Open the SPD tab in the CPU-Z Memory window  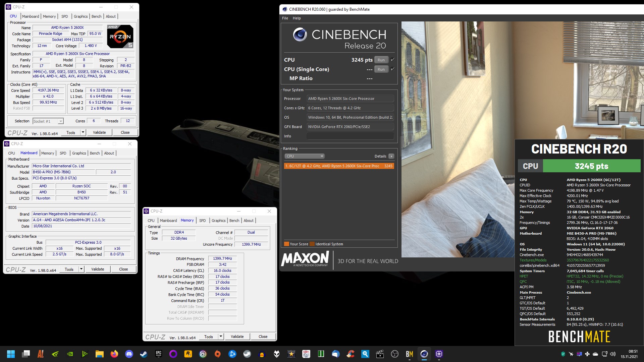tap(203, 221)
